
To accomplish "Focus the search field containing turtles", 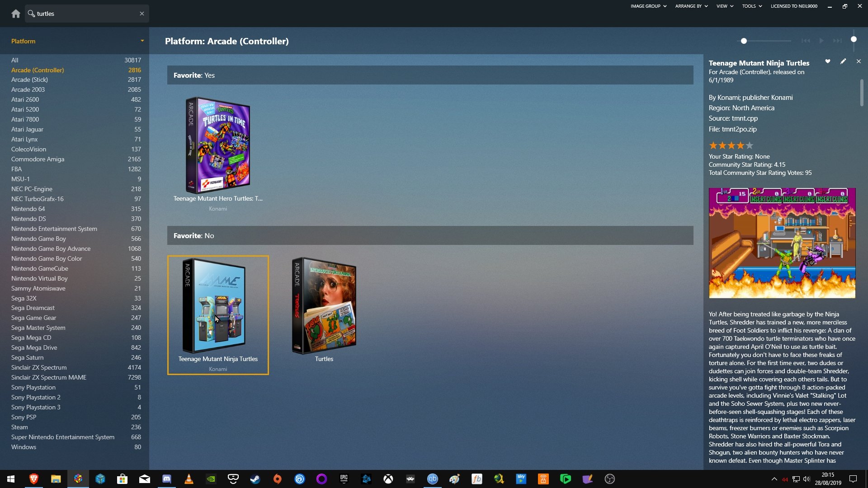I will click(87, 14).
